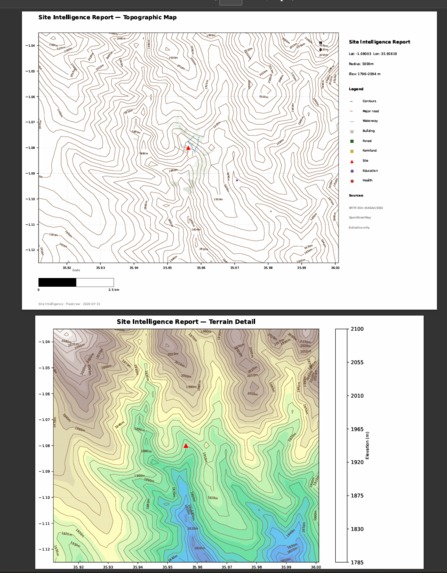The height and width of the screenshot is (573, 447).
Task: Click the 'Contours' legend label
Action: 369,101
